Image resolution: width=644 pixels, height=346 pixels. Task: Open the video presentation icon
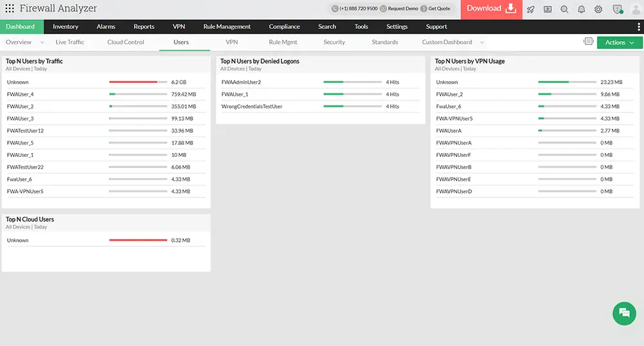tap(547, 10)
